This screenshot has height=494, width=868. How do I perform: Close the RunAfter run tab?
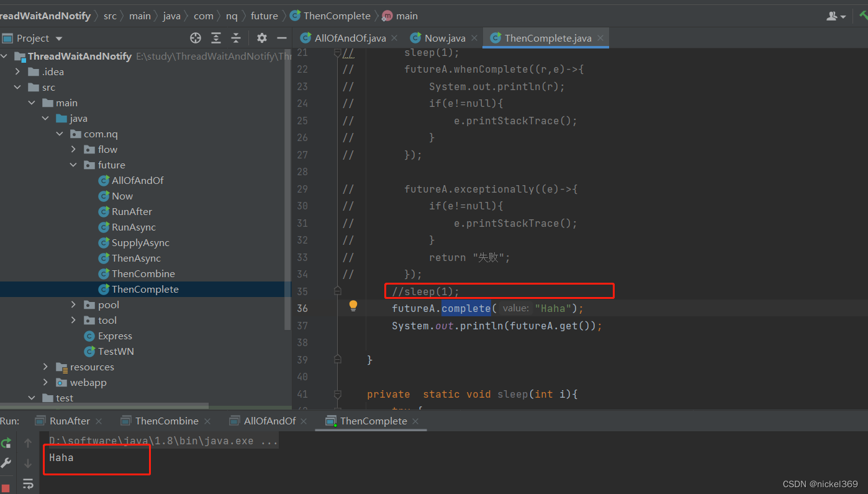(x=99, y=421)
